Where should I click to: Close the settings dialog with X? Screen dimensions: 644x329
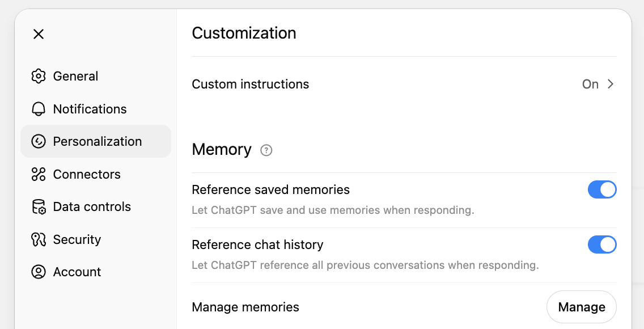(x=39, y=34)
